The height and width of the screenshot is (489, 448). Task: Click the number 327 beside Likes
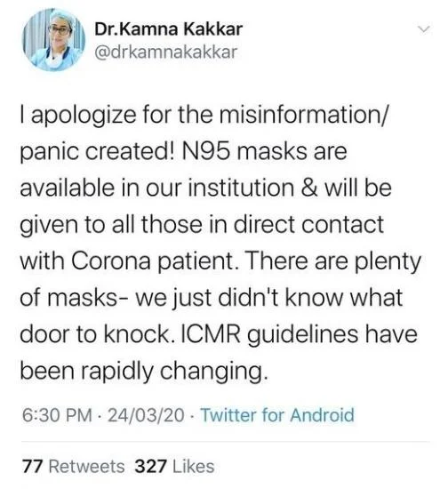tap(150, 467)
